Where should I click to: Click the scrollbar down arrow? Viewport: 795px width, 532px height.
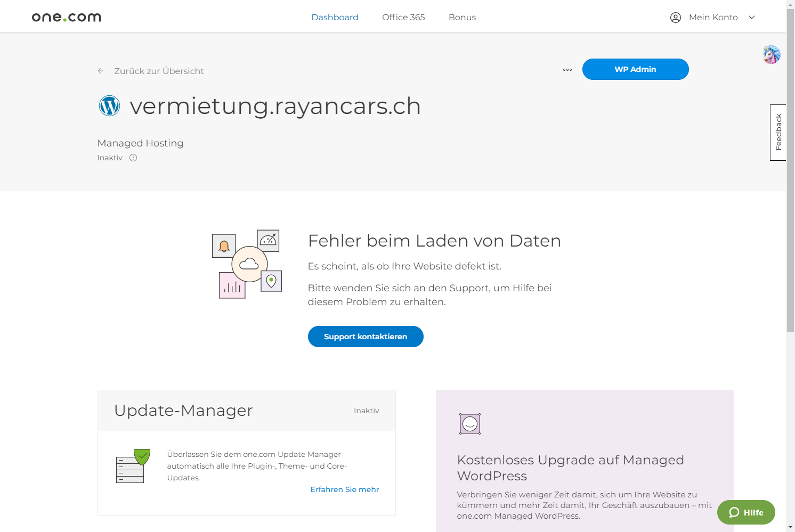pyautogui.click(x=790, y=528)
